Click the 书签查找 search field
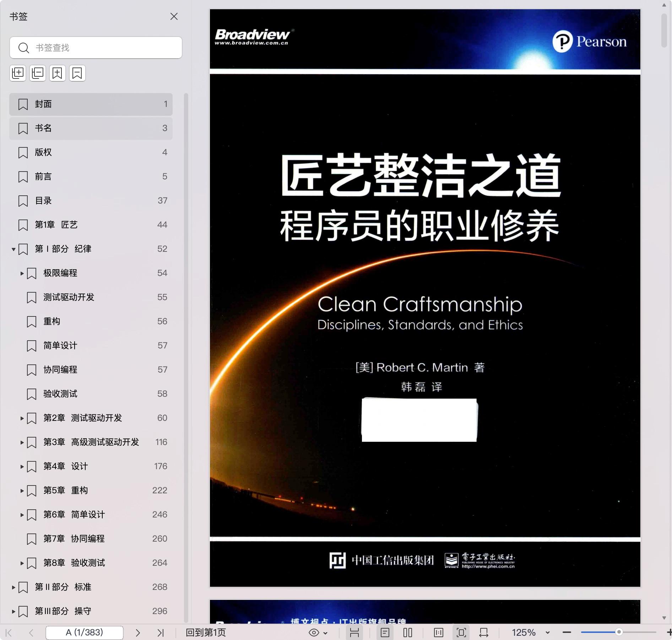This screenshot has width=672, height=640. (x=96, y=48)
